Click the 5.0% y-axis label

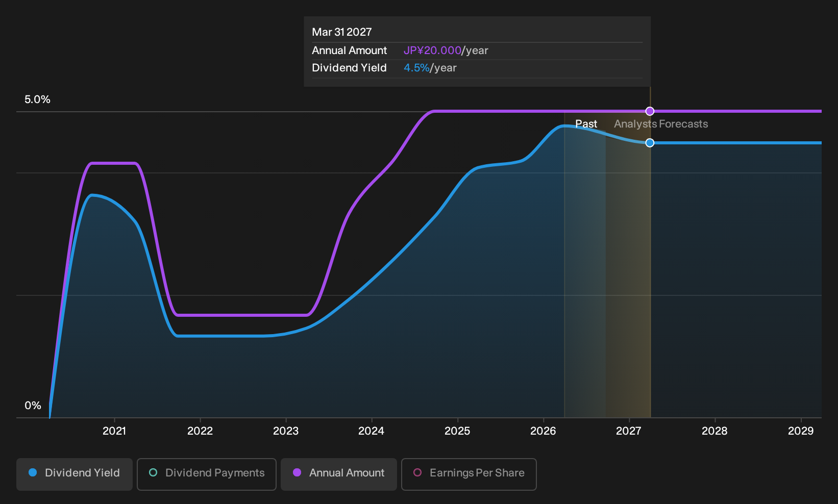tap(38, 99)
